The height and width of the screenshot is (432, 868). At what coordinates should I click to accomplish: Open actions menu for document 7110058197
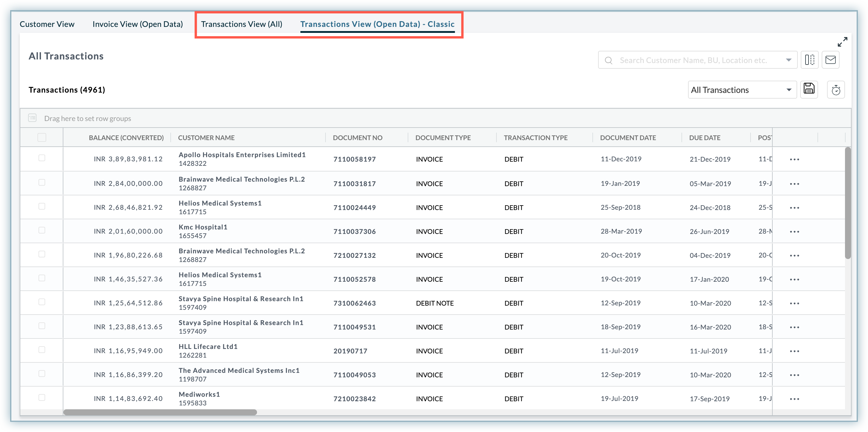click(x=794, y=159)
